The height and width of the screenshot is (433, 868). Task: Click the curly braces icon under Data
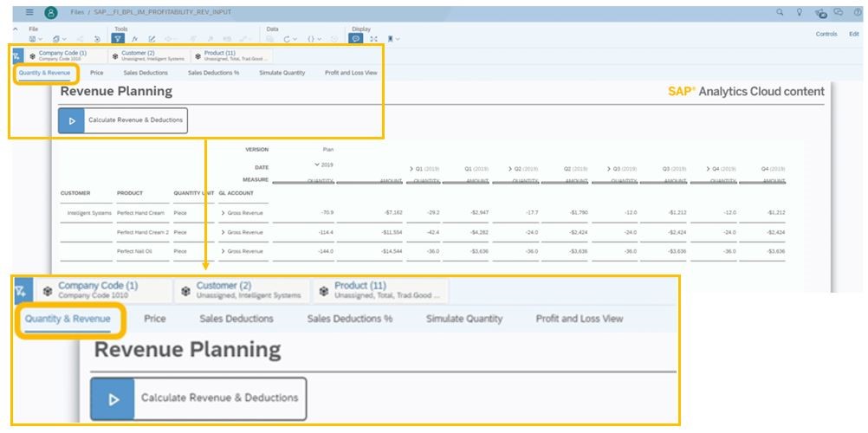click(x=311, y=39)
